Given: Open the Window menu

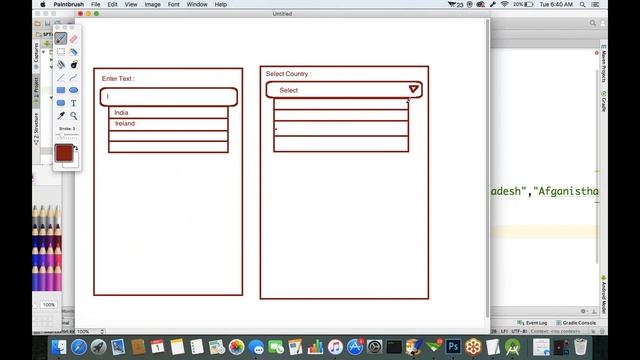Looking at the screenshot, I should tap(197, 4).
